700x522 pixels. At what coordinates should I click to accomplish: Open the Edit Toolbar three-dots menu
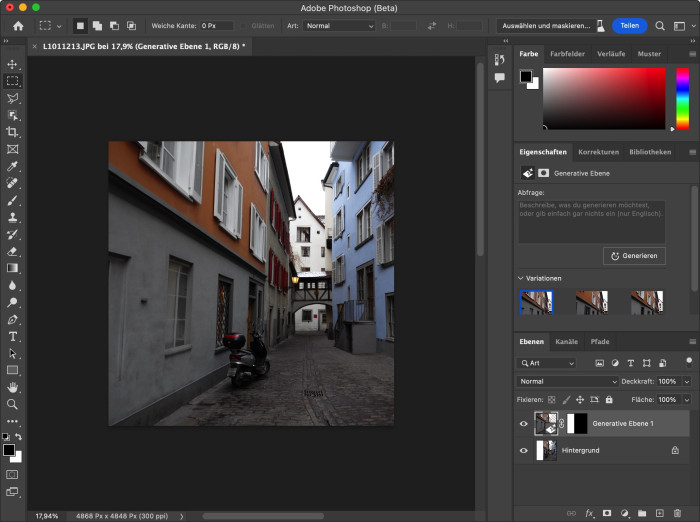click(x=12, y=421)
